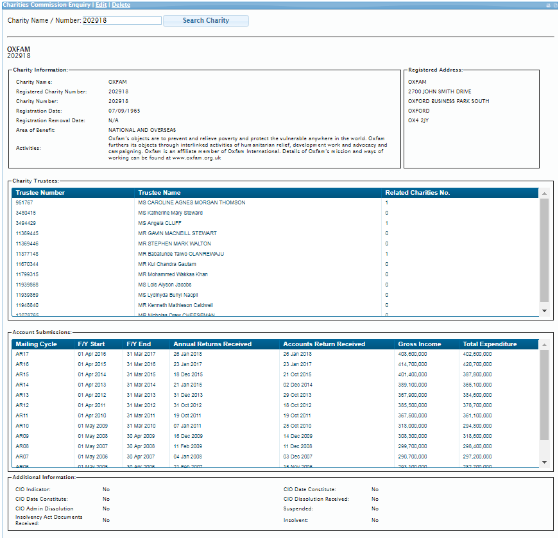Click the trustees table scroll down arrow
This screenshot has width=558, height=538.
[544, 311]
